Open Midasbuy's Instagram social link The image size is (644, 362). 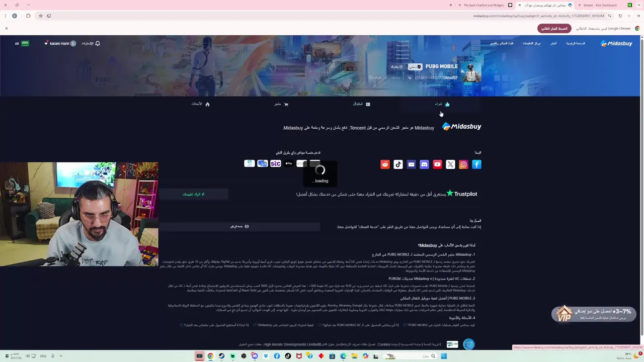pyautogui.click(x=463, y=164)
